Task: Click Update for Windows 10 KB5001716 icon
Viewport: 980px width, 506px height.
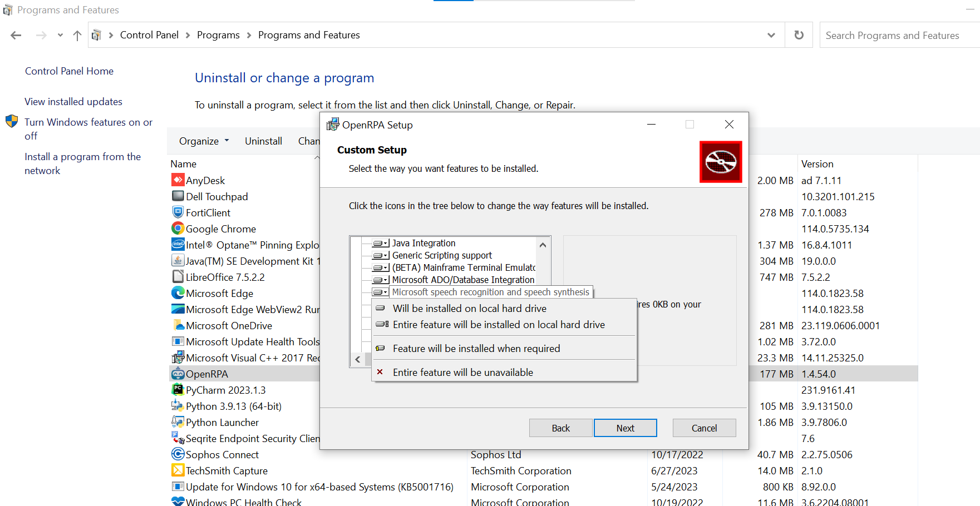Action: 178,486
